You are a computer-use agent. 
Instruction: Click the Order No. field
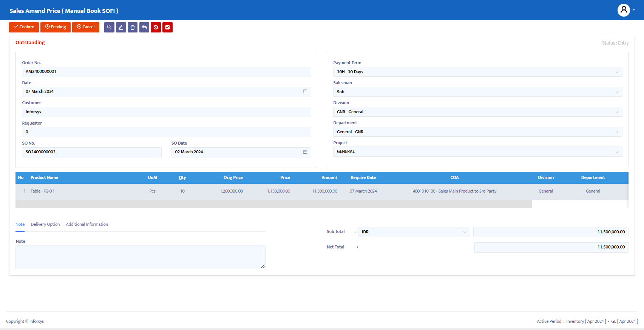pos(167,72)
